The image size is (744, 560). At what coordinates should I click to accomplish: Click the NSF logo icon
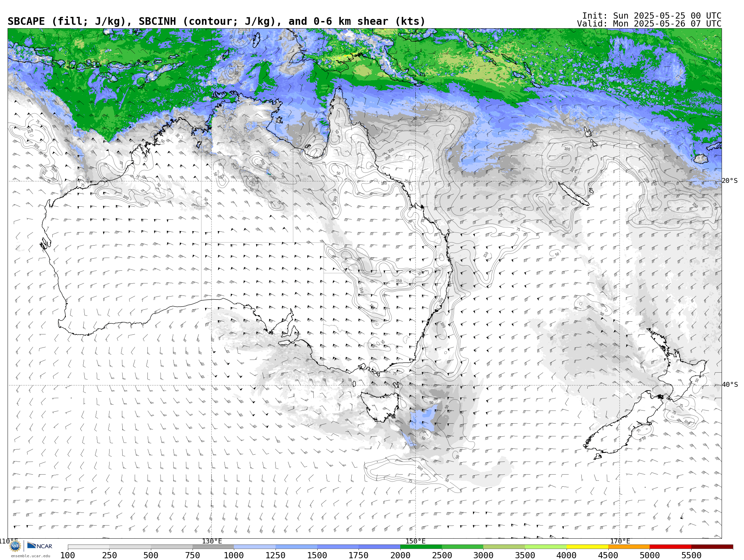click(15, 546)
